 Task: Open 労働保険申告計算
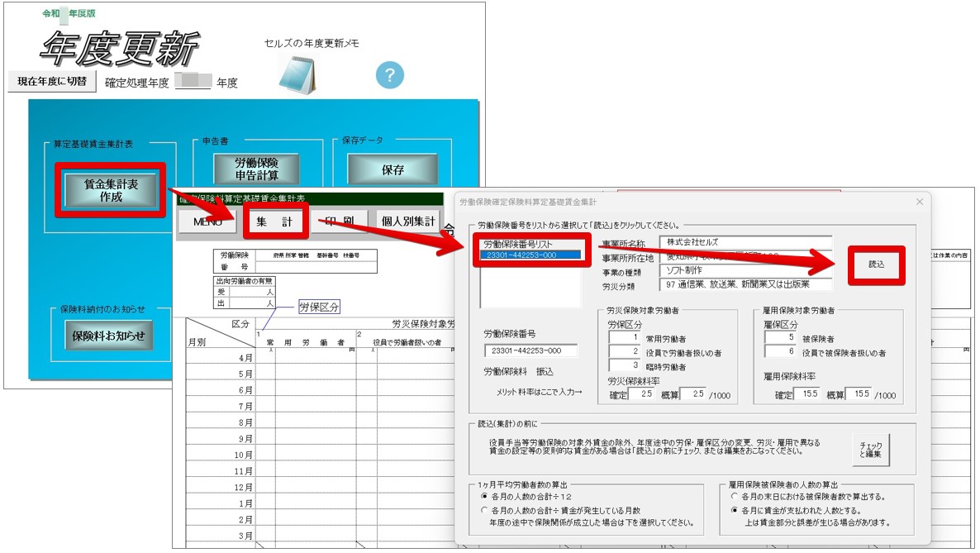256,169
